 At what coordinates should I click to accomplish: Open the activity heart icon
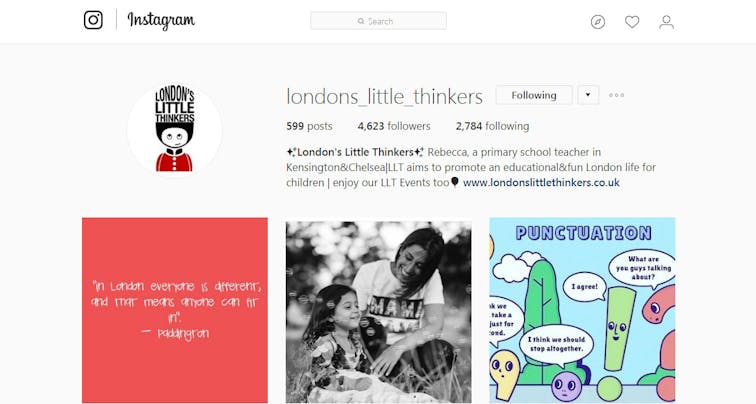[x=632, y=22]
